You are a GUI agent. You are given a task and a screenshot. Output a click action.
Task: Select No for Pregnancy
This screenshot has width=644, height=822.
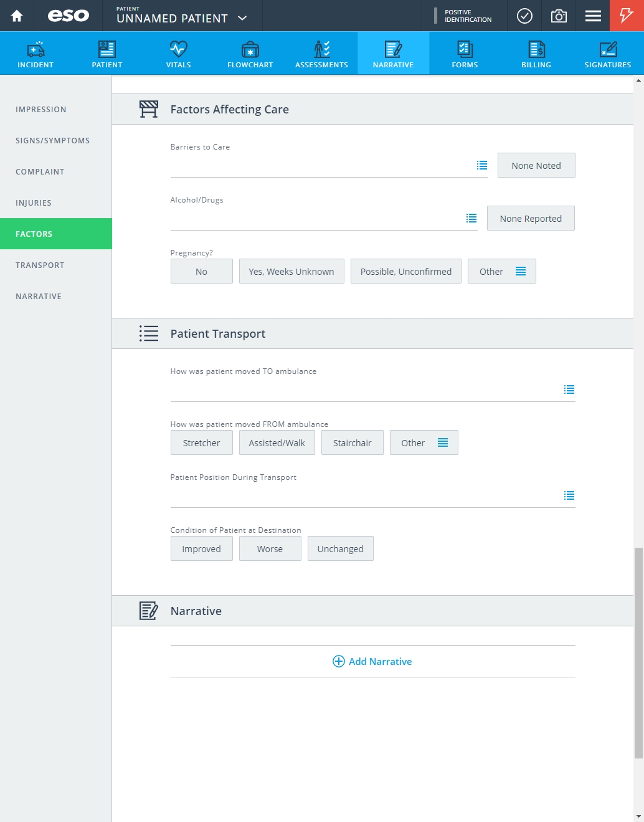click(x=201, y=271)
